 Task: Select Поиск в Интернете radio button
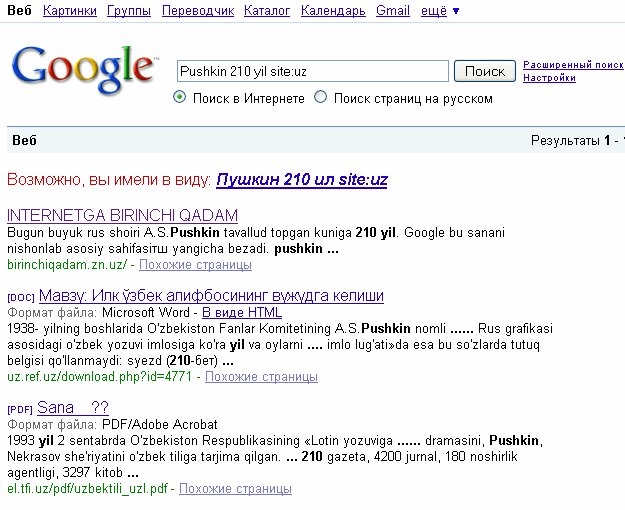(x=179, y=97)
